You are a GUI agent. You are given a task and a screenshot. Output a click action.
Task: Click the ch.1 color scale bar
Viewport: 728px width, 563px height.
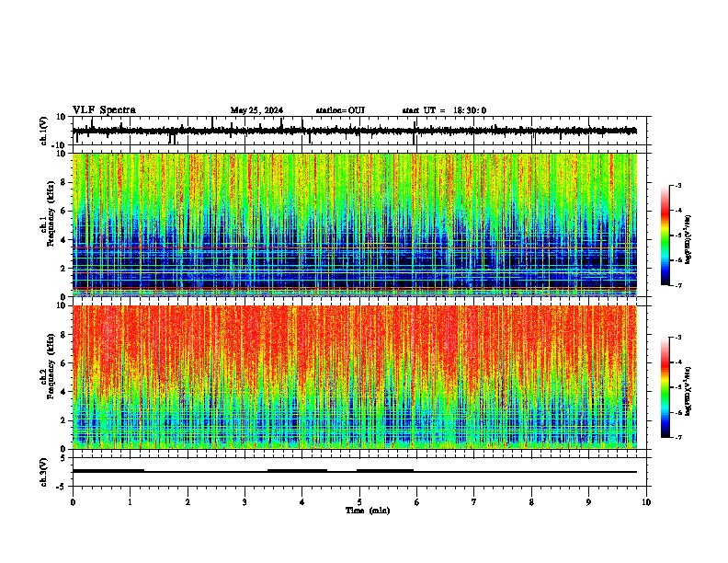[665, 236]
